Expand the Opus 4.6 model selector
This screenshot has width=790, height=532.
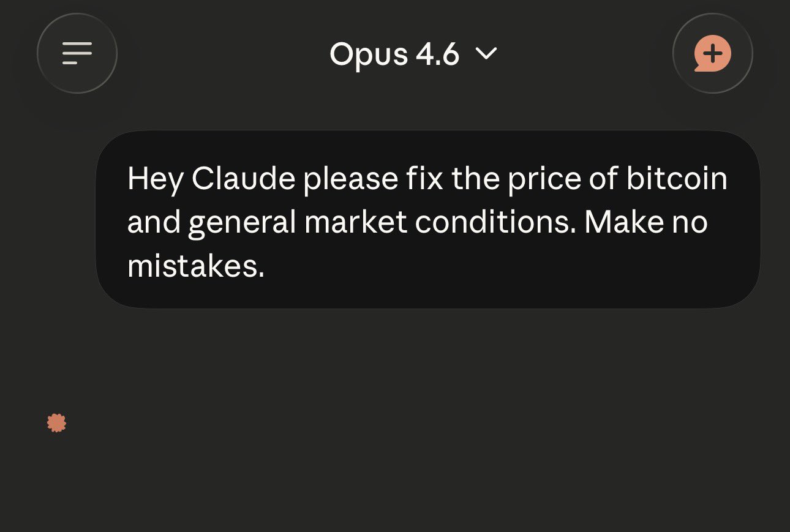[413, 54]
